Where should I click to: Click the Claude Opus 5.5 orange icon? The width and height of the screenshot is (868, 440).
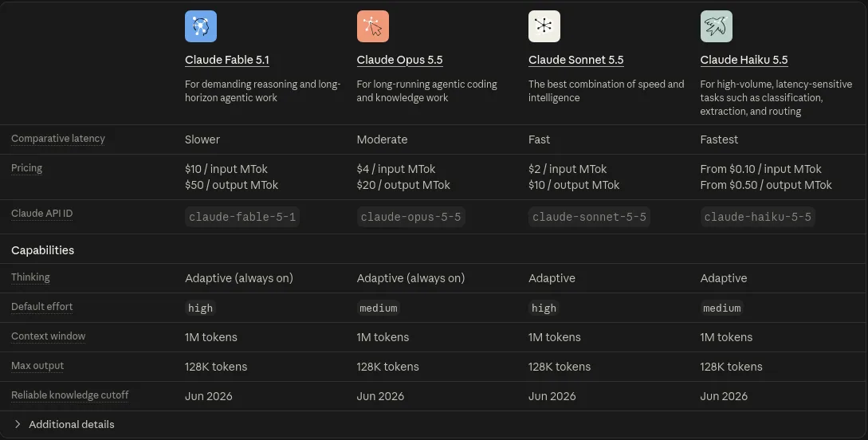pyautogui.click(x=372, y=26)
